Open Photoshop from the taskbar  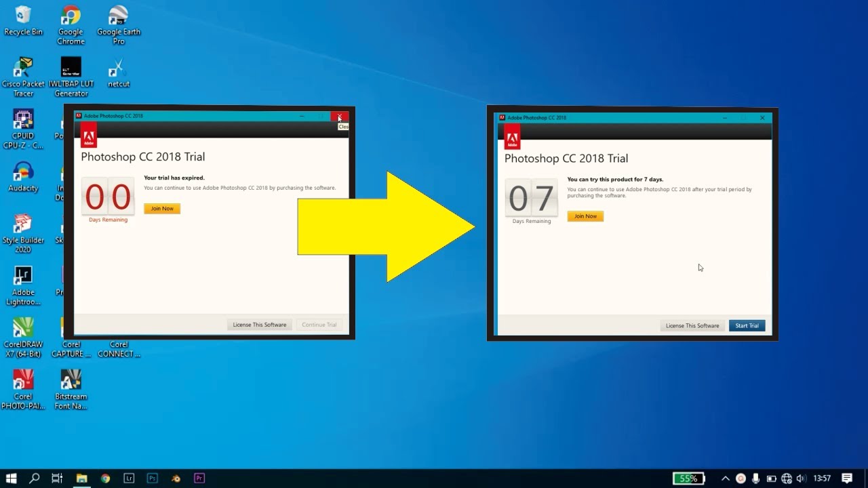click(x=153, y=478)
